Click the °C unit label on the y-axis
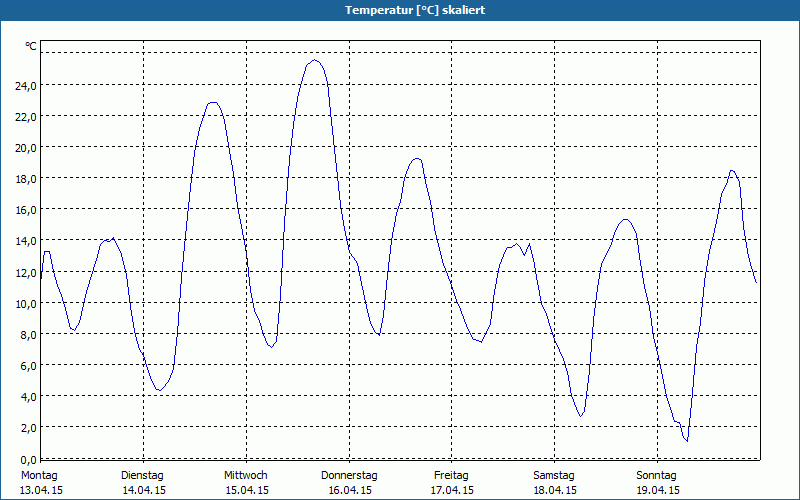This screenshot has height=500, width=800. click(x=30, y=46)
